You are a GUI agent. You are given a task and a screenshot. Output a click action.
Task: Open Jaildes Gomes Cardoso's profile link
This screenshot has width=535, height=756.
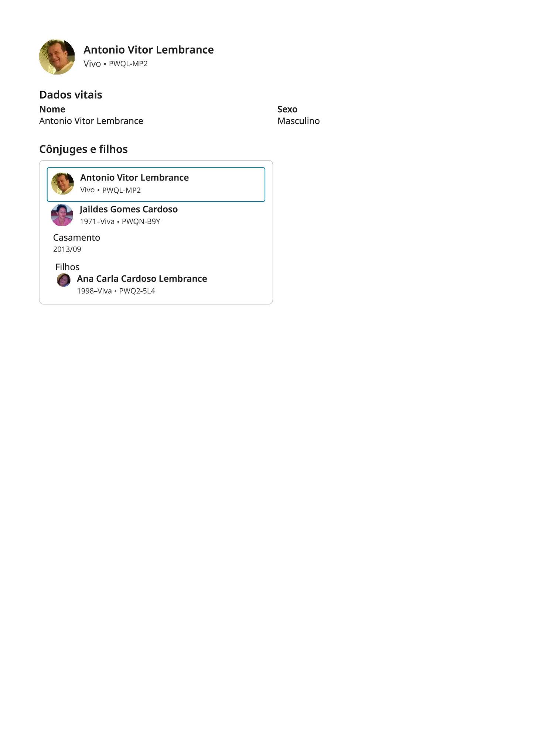click(129, 209)
